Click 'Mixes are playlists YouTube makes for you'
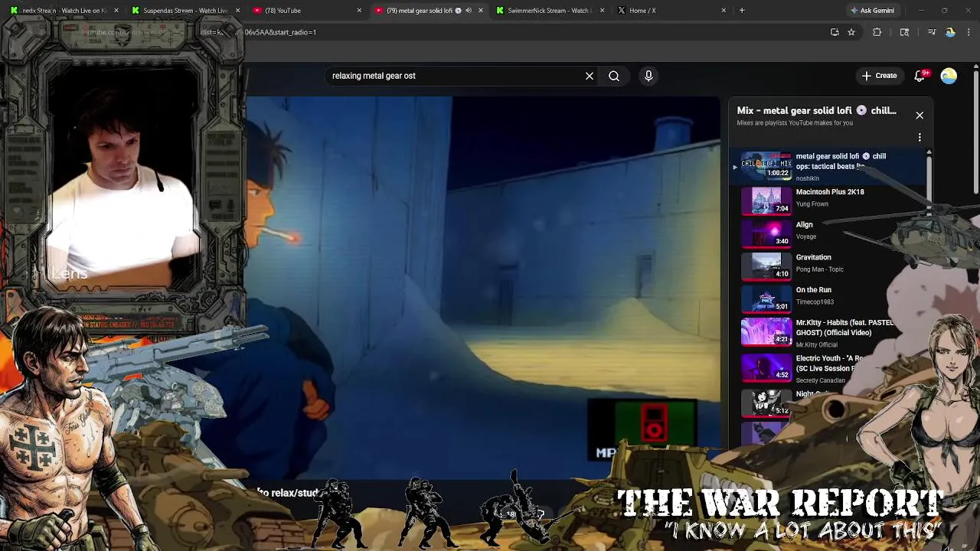This screenshot has height=551, width=980. click(795, 123)
